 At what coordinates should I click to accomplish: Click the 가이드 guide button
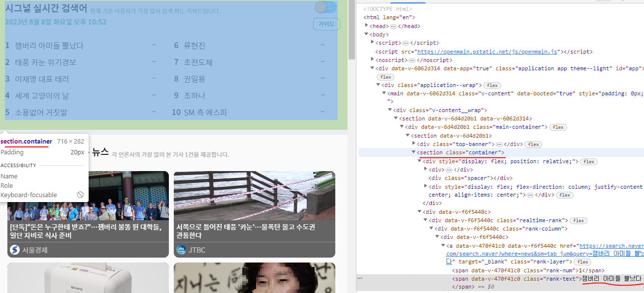pyautogui.click(x=326, y=24)
